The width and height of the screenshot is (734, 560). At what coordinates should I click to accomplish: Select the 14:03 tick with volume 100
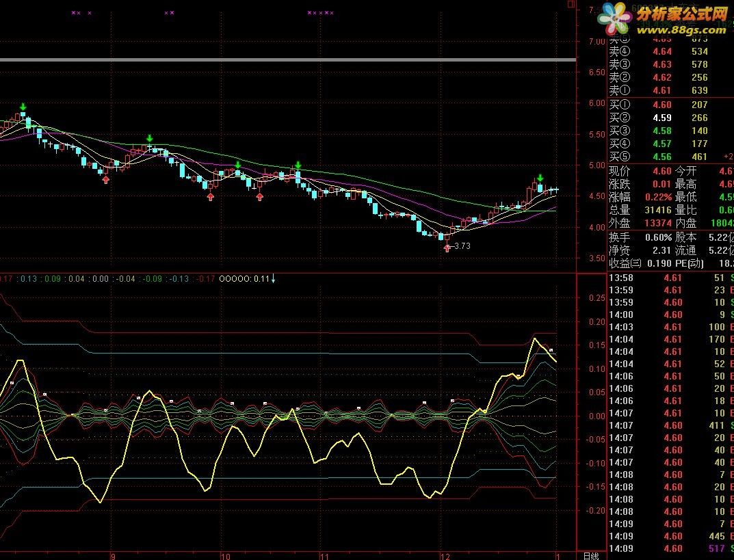671,327
